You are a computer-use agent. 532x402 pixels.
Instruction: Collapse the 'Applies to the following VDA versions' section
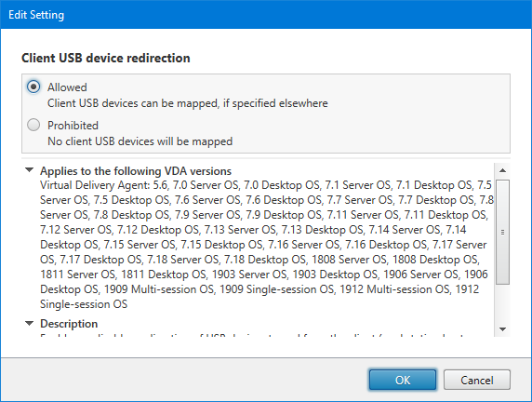pyautogui.click(x=30, y=169)
